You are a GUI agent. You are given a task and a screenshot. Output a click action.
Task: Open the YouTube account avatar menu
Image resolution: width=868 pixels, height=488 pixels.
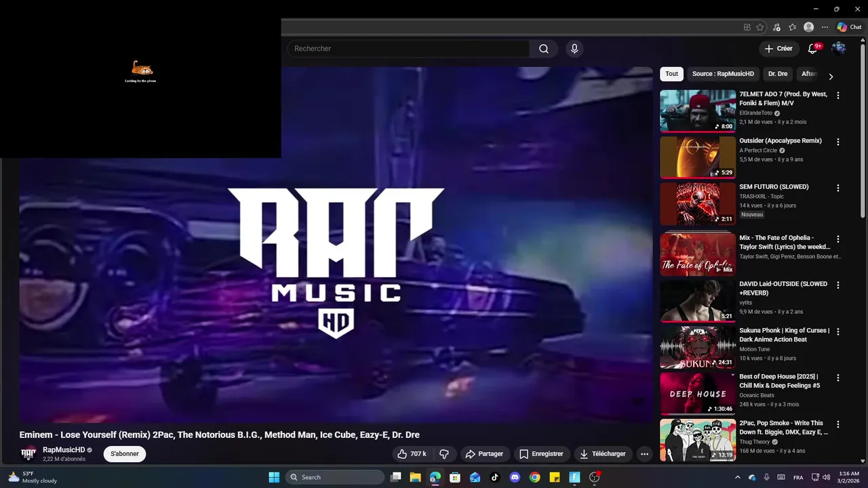pos(839,49)
